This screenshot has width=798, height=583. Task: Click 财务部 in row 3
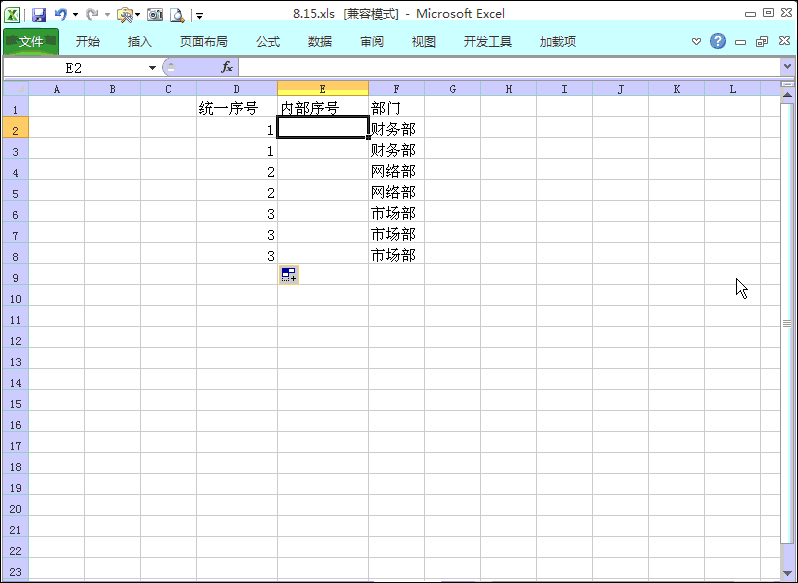point(396,149)
